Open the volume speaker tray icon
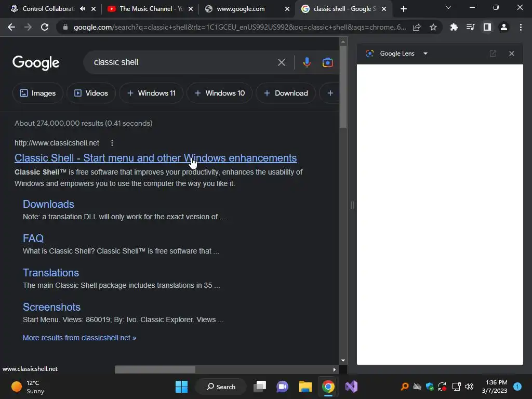Screen dimensions: 532x399 469,387
